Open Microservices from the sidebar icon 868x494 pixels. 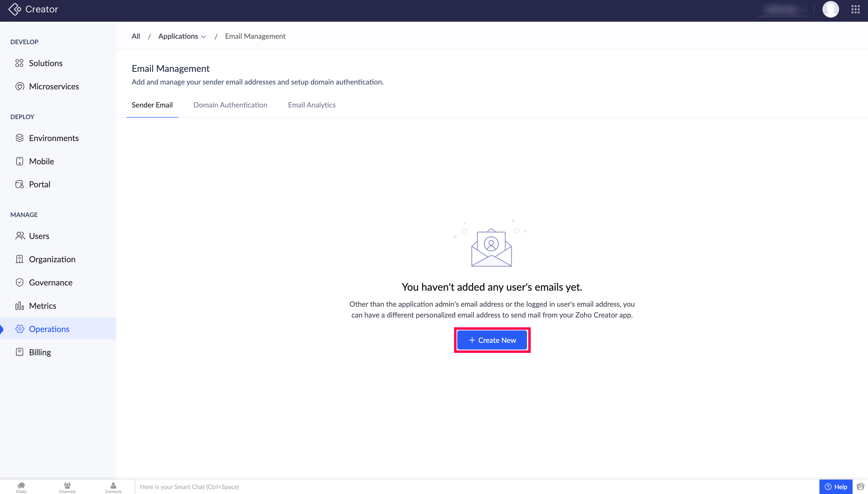point(20,87)
